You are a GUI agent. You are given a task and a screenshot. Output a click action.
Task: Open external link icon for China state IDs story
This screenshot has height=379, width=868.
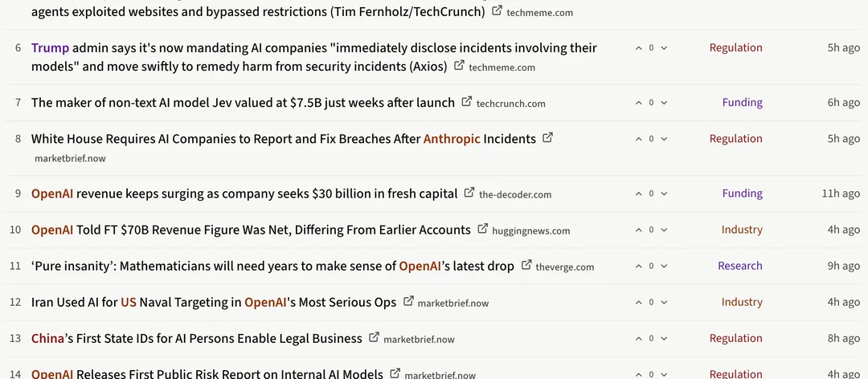coord(375,337)
